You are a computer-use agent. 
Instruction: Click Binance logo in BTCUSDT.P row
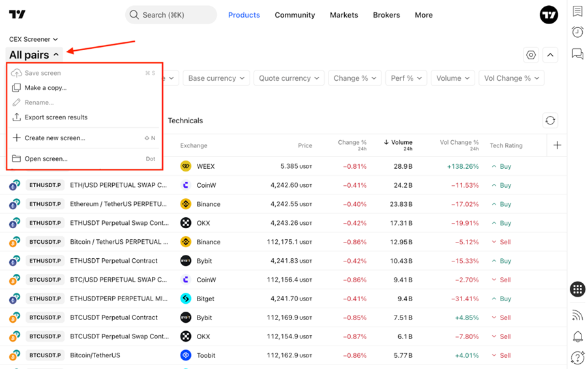(x=186, y=242)
